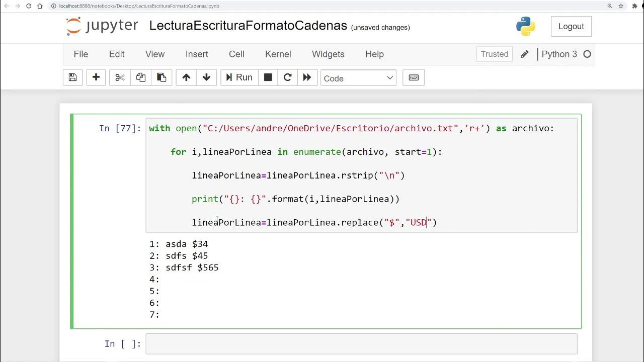Move selected cell down arrow

(x=206, y=77)
